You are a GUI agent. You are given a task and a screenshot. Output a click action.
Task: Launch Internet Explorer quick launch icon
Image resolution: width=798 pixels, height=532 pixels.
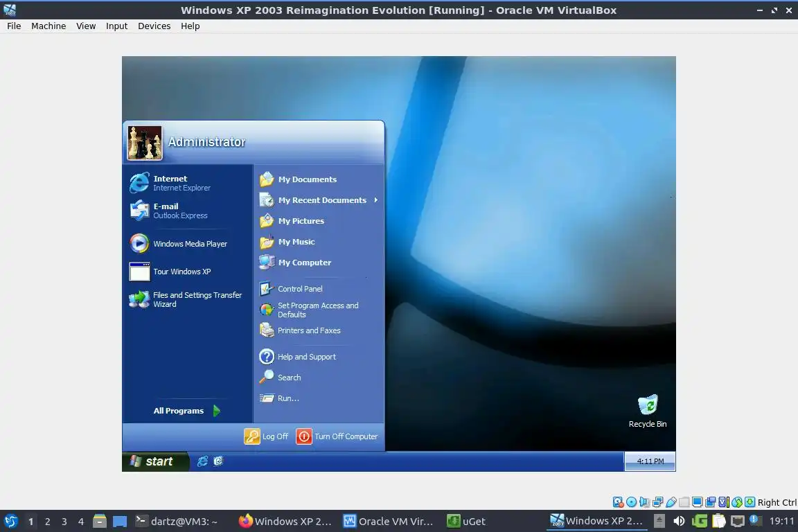pyautogui.click(x=202, y=461)
